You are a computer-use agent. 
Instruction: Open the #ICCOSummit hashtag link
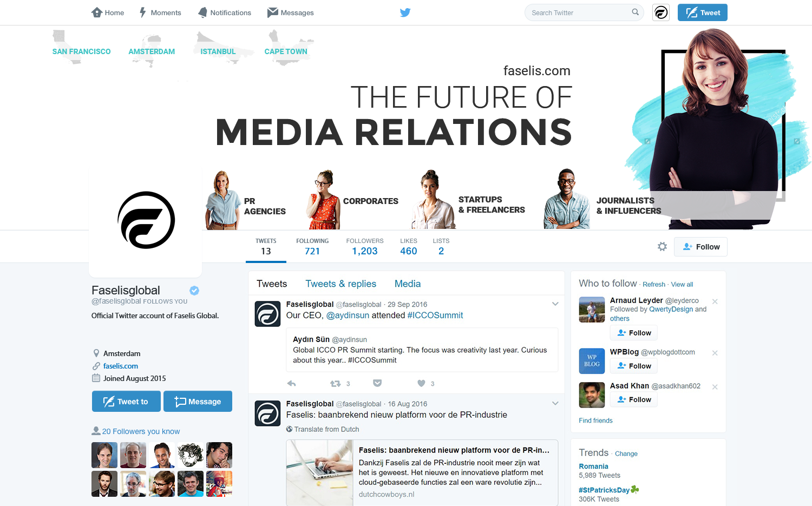(x=435, y=316)
